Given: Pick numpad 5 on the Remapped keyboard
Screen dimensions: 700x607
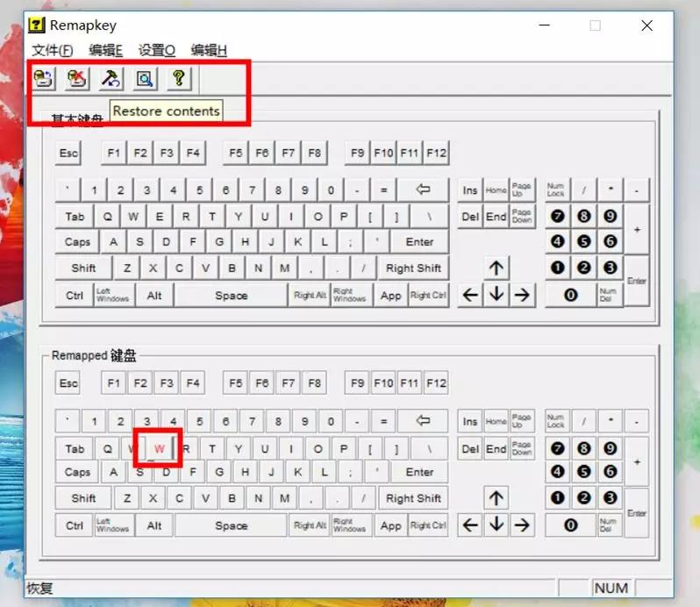Looking at the screenshot, I should click(x=583, y=471).
